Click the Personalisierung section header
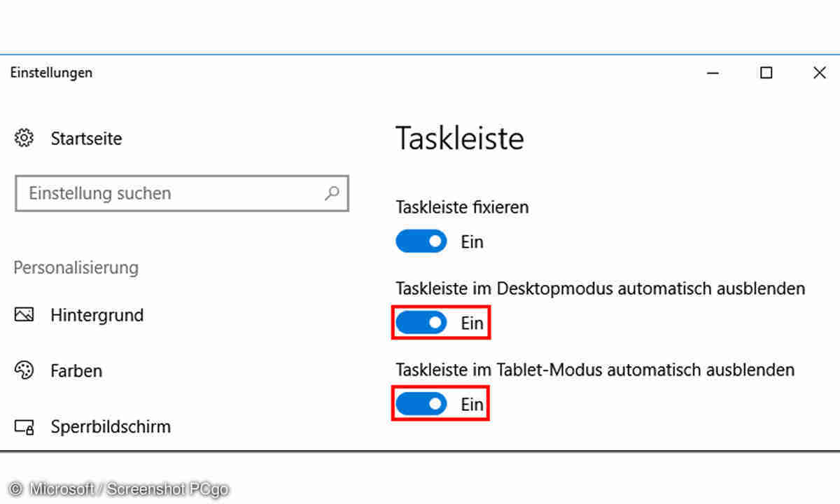The height and width of the screenshot is (504, 840). point(76,267)
